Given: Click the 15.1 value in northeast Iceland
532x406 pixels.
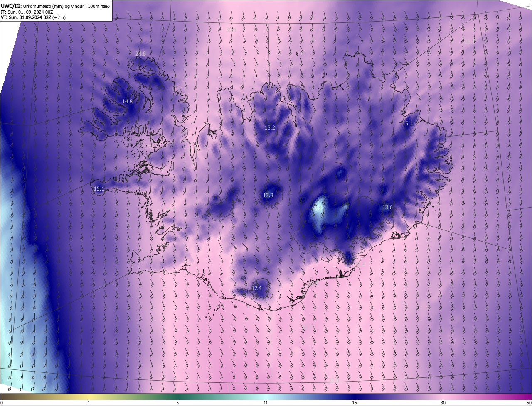Looking at the screenshot, I should click(407, 124).
